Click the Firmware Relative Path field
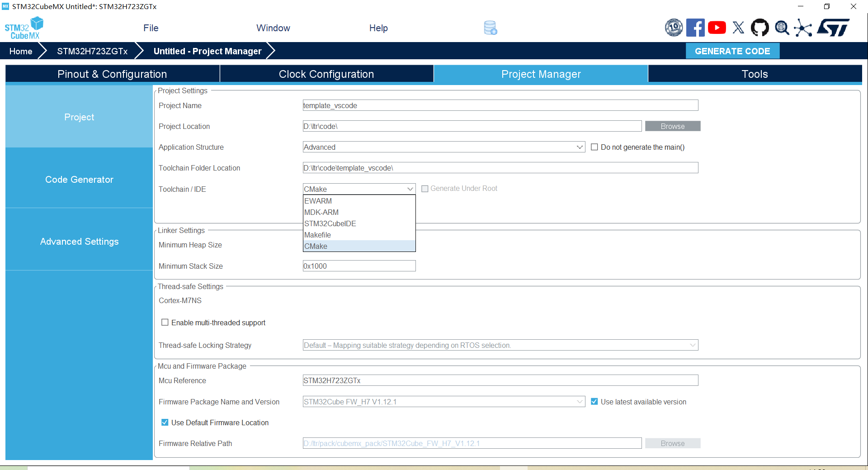 pos(472,443)
